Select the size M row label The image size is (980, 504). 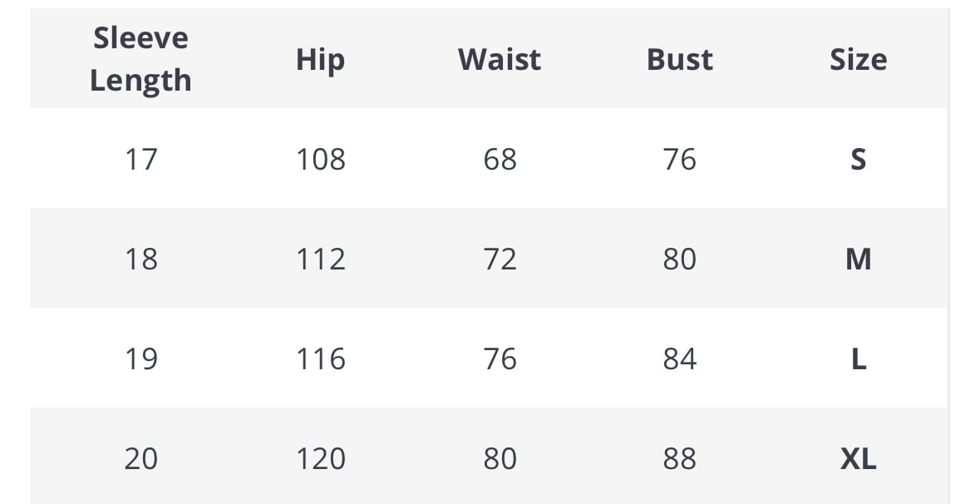pos(858,259)
